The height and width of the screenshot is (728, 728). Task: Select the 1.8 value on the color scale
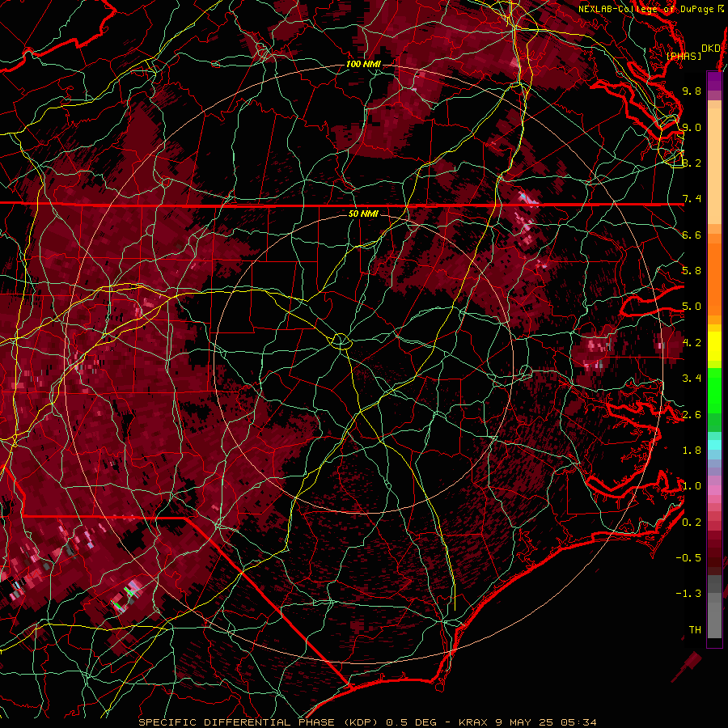[x=692, y=451]
